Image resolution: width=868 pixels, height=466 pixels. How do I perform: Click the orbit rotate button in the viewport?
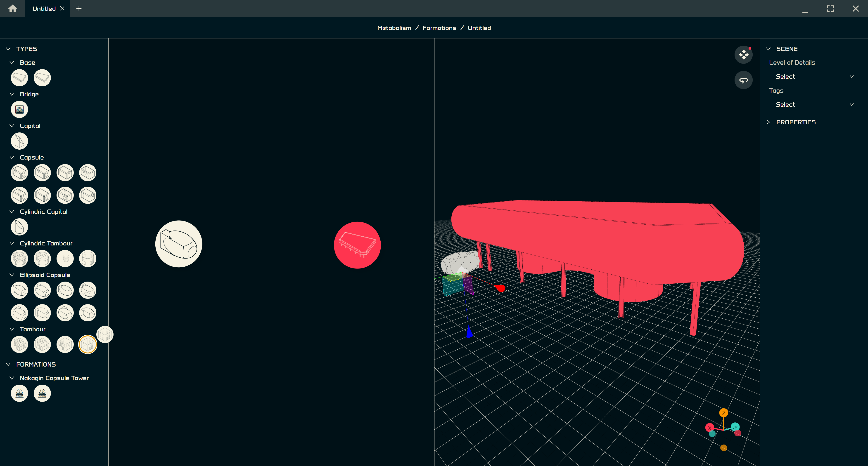(x=743, y=80)
